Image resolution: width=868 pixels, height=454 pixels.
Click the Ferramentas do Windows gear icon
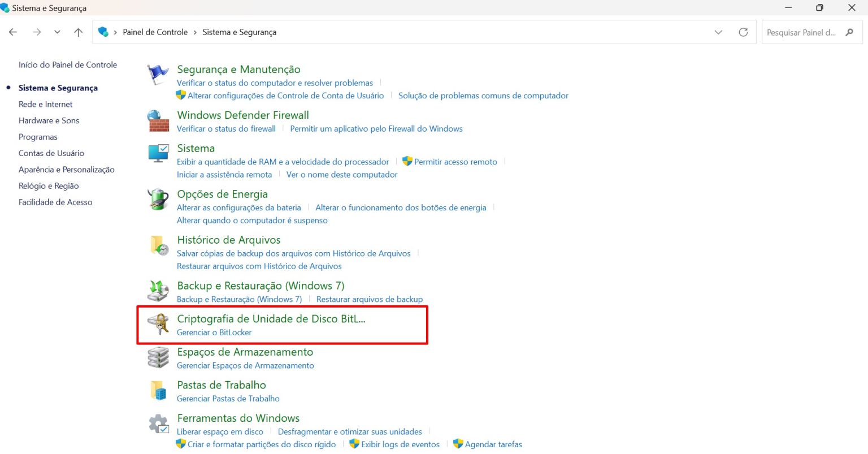tap(158, 424)
